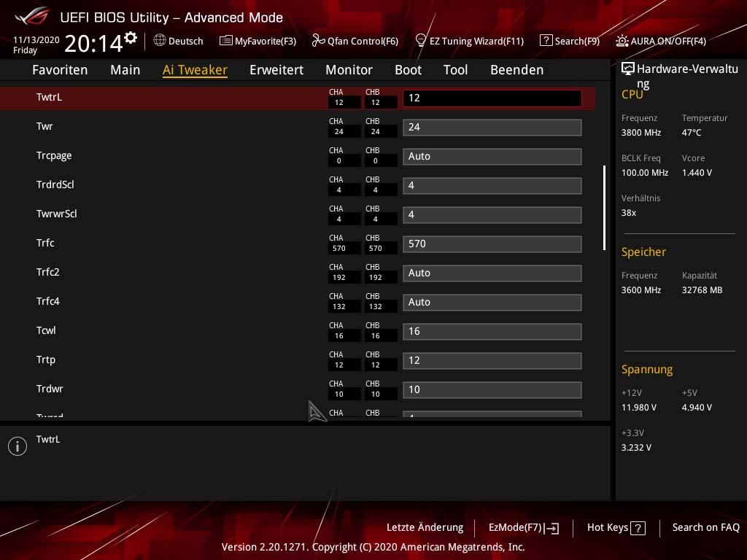Click the globe language icon
Image resolution: width=747 pixels, height=560 pixels.
tap(160, 40)
